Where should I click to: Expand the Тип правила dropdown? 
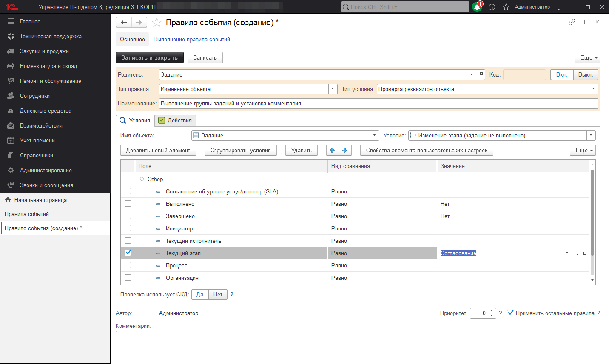(333, 89)
